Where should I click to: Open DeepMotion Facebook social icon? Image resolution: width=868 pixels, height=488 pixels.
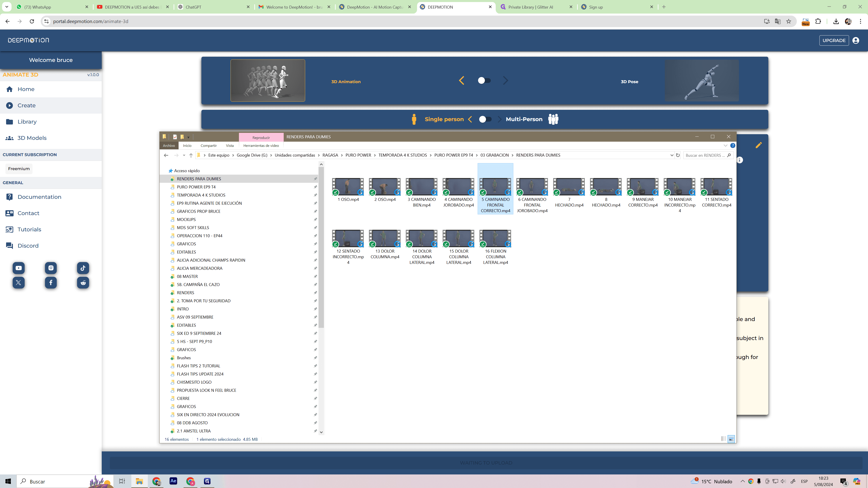tap(51, 283)
